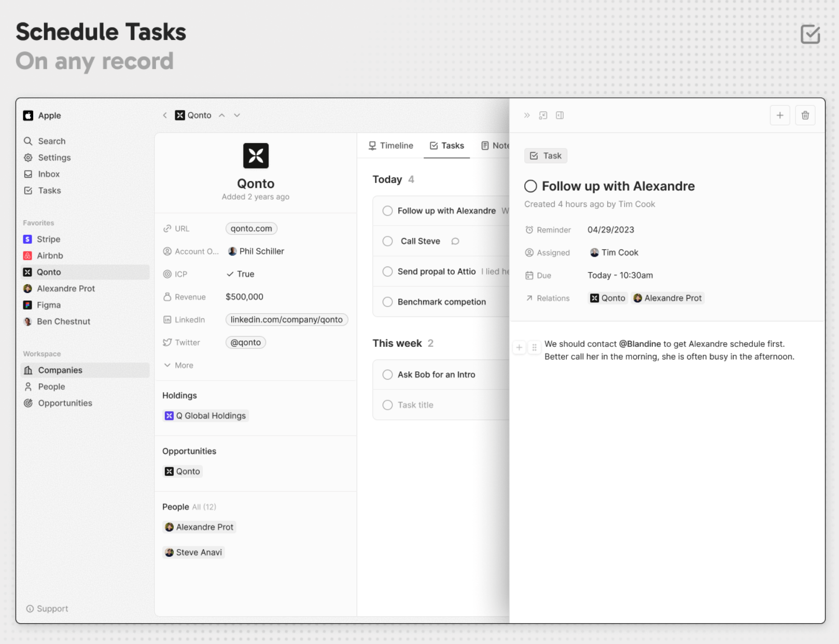Add block with plus beside note
The image size is (839, 644).
click(x=519, y=348)
